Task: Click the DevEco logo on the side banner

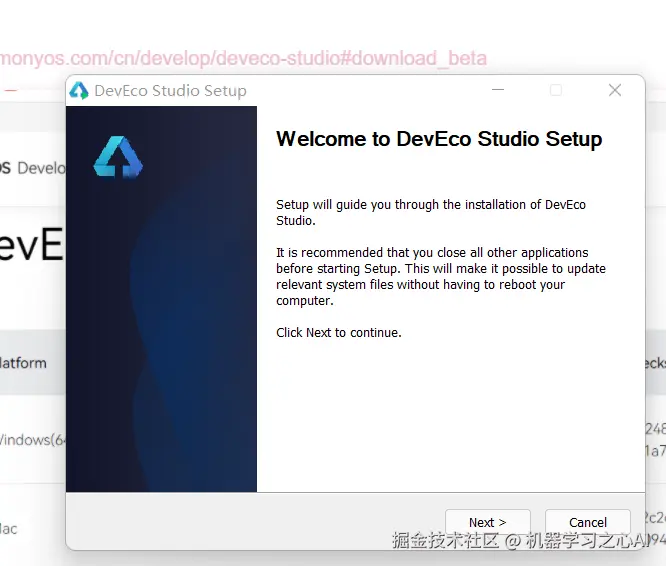Action: [x=118, y=157]
